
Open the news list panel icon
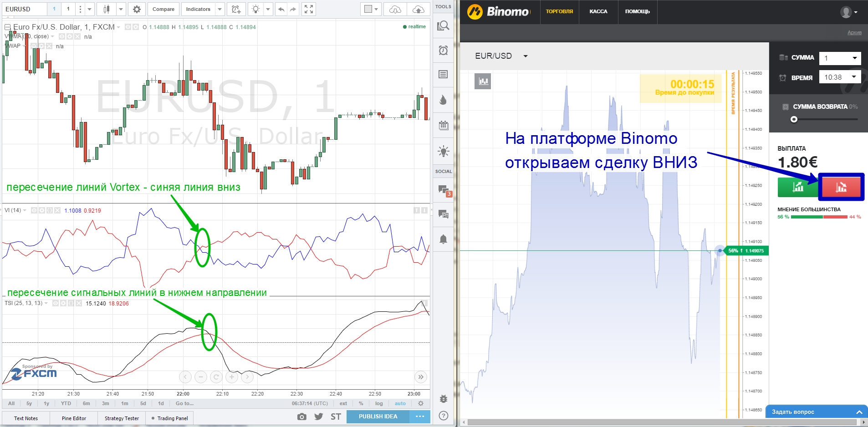pos(443,74)
